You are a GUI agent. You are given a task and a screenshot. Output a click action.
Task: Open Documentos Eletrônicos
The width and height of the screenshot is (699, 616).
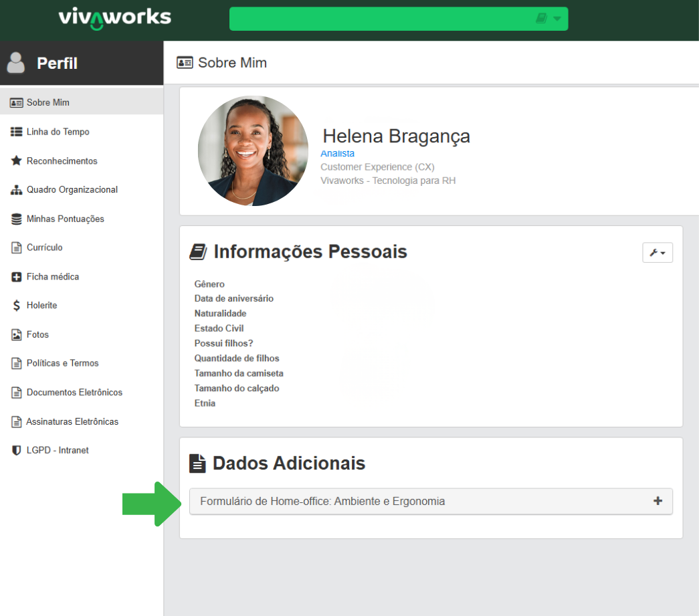click(x=74, y=393)
